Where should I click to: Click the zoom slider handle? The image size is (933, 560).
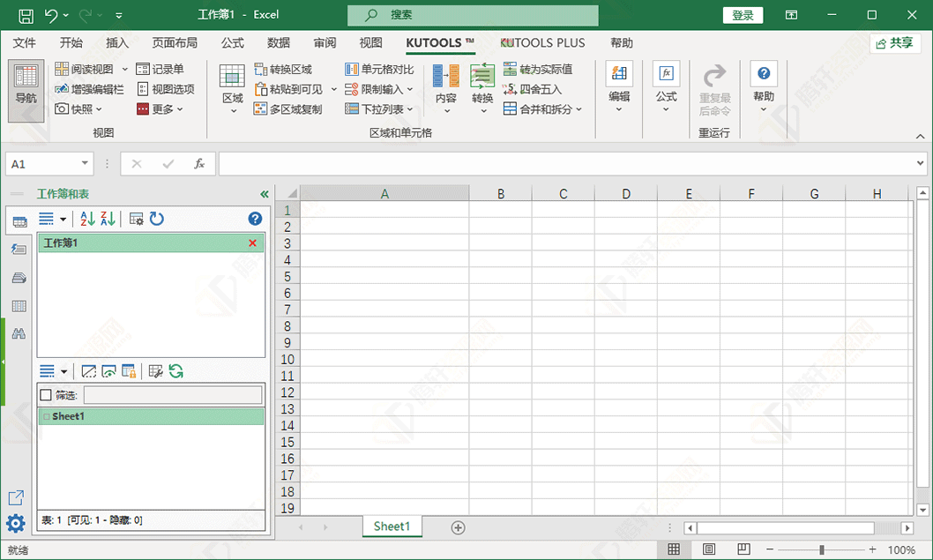point(822,549)
